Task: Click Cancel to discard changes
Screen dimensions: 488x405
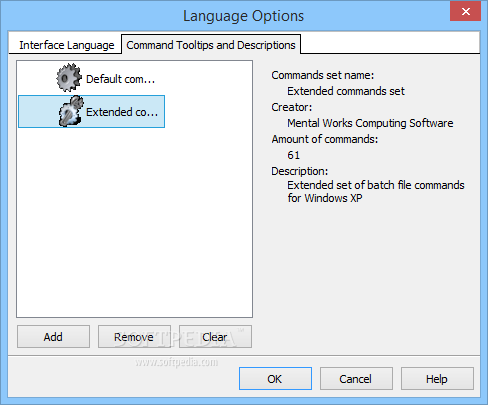Action: pyautogui.click(x=356, y=379)
